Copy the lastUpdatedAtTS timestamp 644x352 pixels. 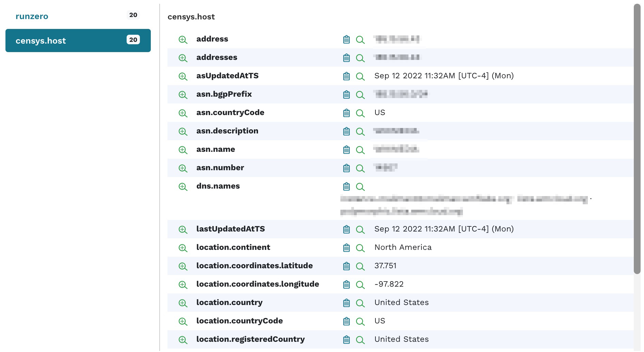point(346,229)
